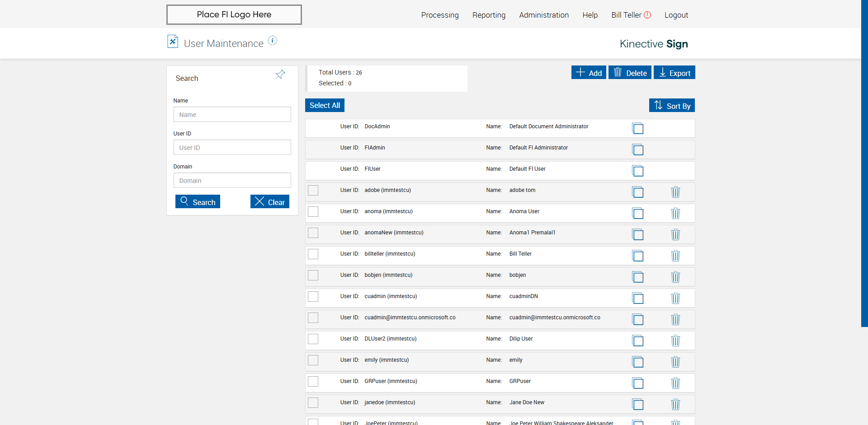
Task: Run the Search button
Action: 198,201
